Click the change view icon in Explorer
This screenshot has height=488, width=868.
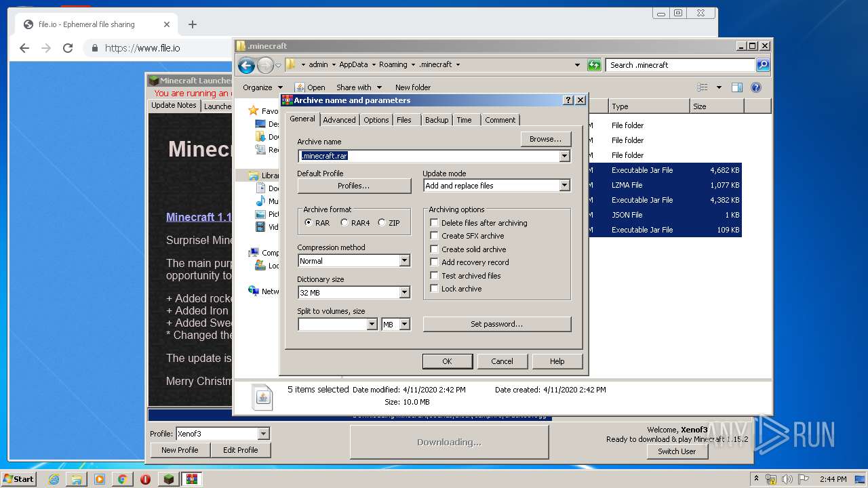pyautogui.click(x=703, y=87)
